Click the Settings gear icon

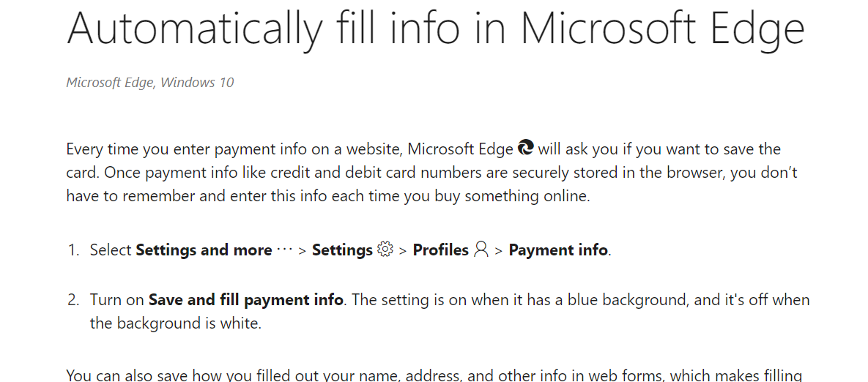coord(385,250)
